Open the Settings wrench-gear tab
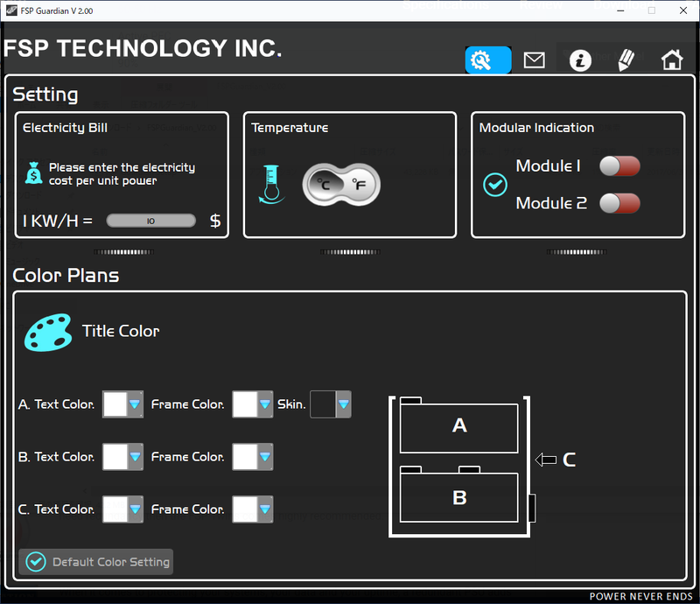This screenshot has height=604, width=700. pos(488,60)
